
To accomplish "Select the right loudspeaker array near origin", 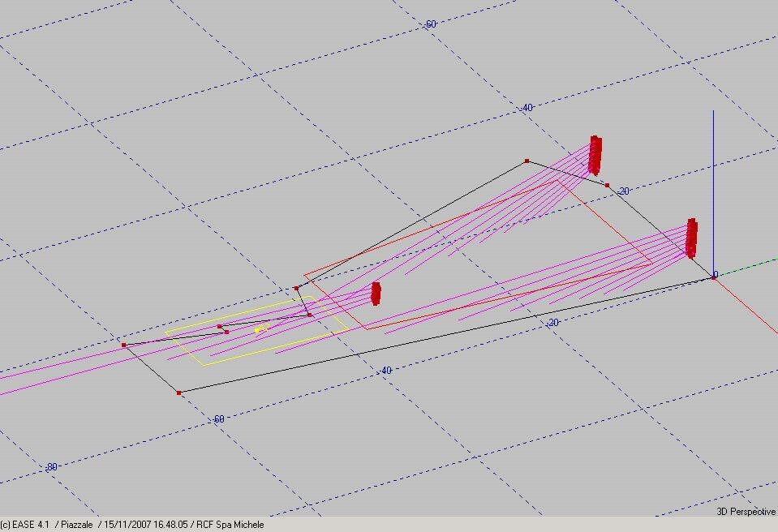I will click(x=691, y=238).
